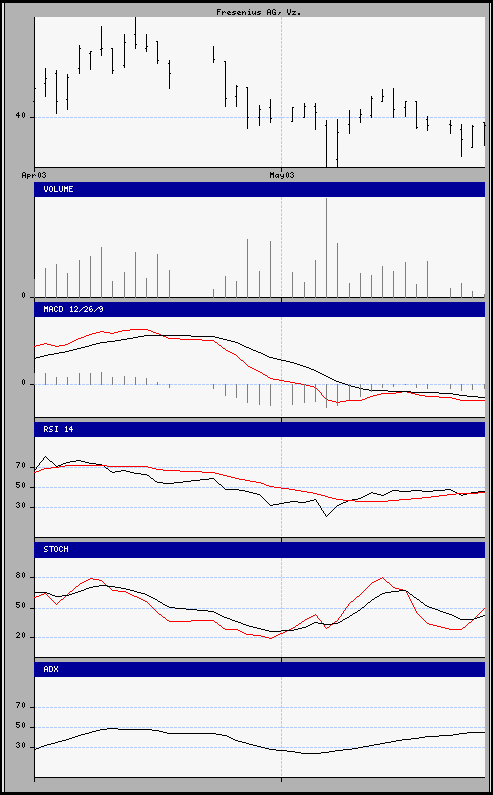The image size is (493, 795).
Task: Click the 50 level label in STOCH panel
Action: coord(20,606)
